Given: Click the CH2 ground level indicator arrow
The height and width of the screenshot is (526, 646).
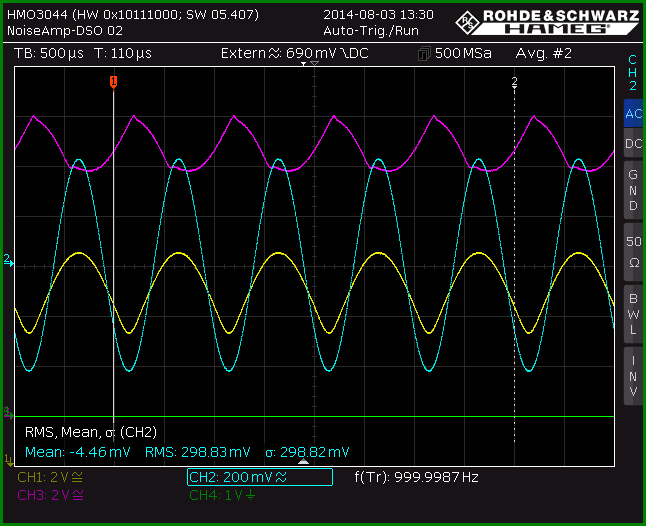Looking at the screenshot, I should [x=8, y=260].
